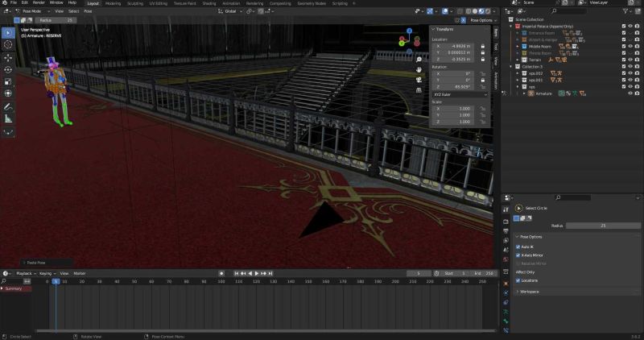
Task: Select the Breakdowner pose tool
Action: pyautogui.click(x=8, y=132)
